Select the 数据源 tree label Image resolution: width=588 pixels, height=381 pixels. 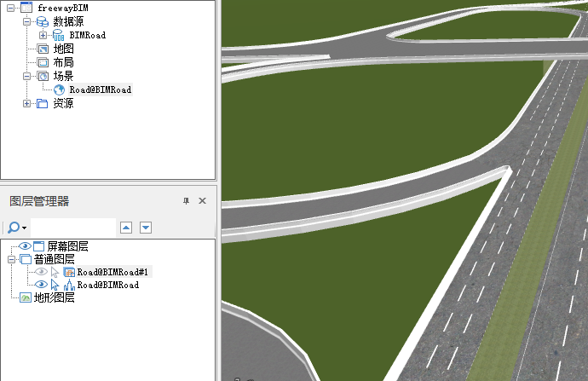pos(68,21)
